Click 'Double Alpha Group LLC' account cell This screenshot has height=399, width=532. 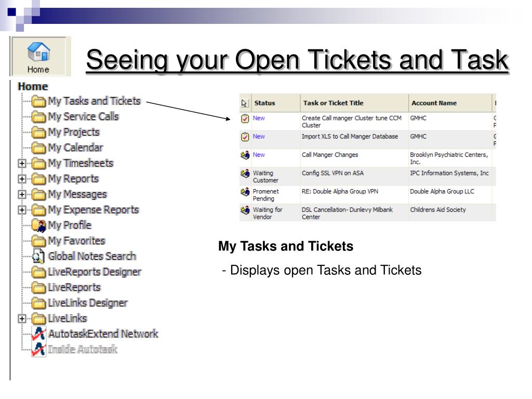pyautogui.click(x=442, y=191)
